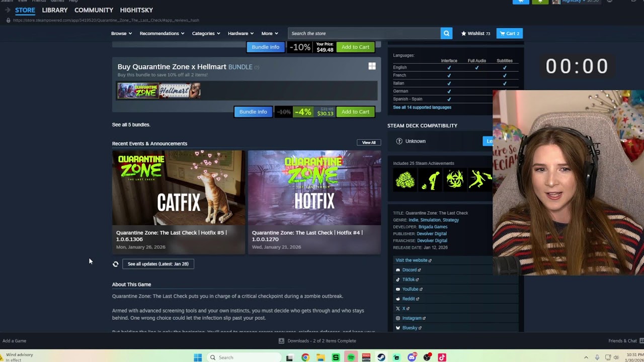Expand the Recommendations dropdown

coord(162,33)
